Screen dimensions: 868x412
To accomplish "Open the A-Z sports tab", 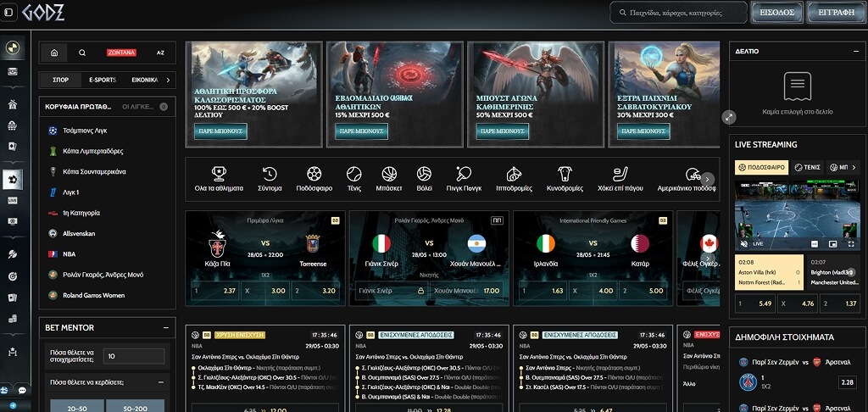I will (x=160, y=53).
